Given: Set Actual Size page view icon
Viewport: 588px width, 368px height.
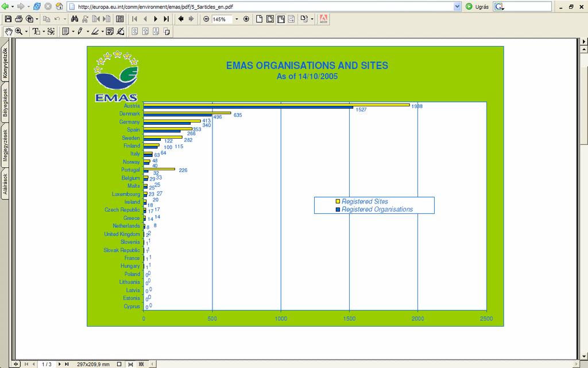Looking at the screenshot, I should (259, 19).
